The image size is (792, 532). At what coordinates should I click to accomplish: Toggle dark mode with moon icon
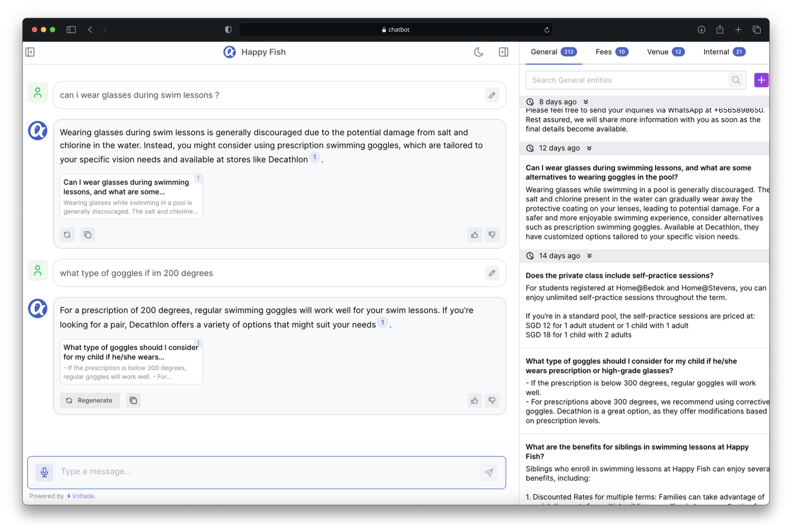tap(478, 52)
